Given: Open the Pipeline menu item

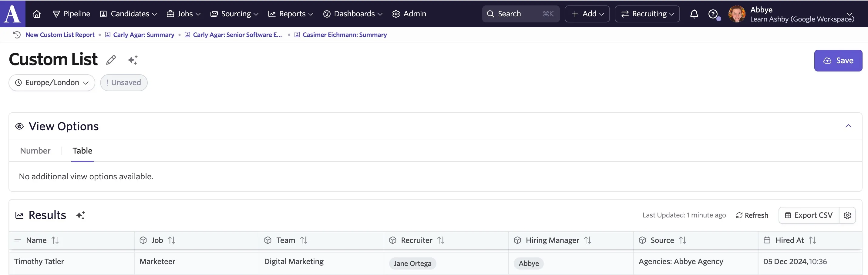Looking at the screenshot, I should pyautogui.click(x=72, y=14).
